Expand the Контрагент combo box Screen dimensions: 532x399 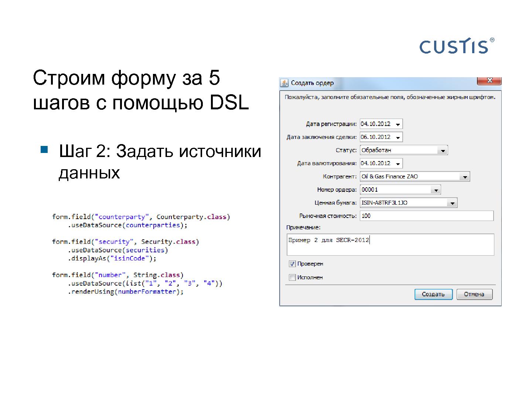pyautogui.click(x=465, y=177)
